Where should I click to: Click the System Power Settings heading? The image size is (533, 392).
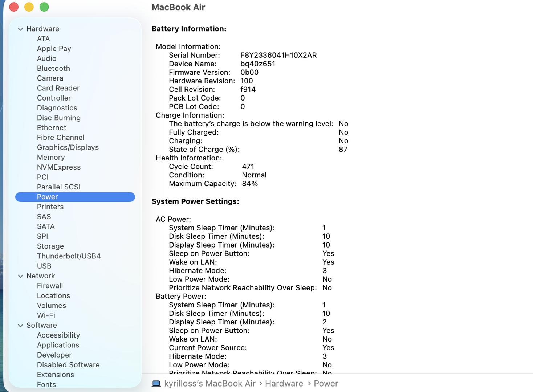click(195, 201)
